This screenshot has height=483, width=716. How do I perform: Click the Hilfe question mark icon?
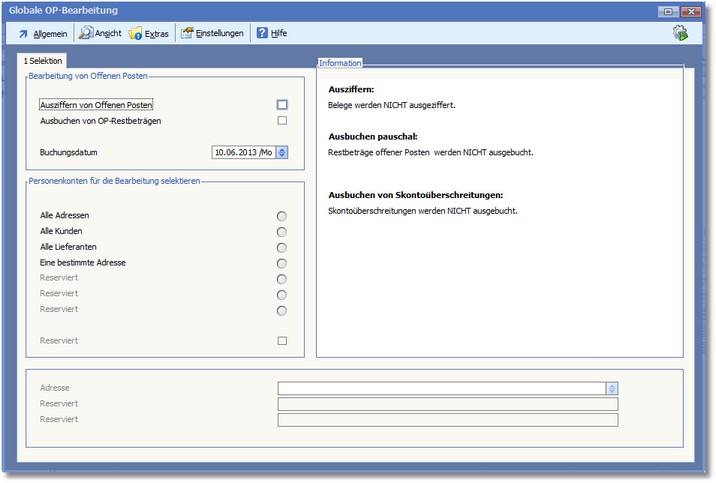[262, 33]
